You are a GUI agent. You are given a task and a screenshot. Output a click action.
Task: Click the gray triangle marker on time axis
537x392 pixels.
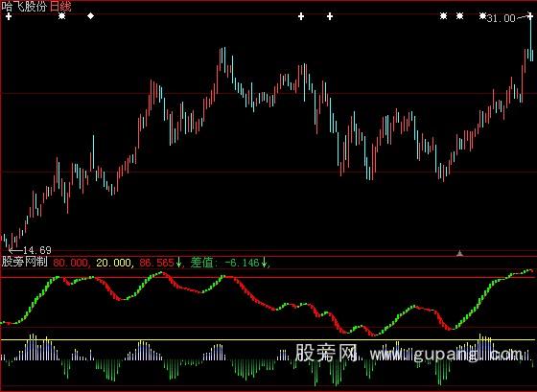click(460, 253)
